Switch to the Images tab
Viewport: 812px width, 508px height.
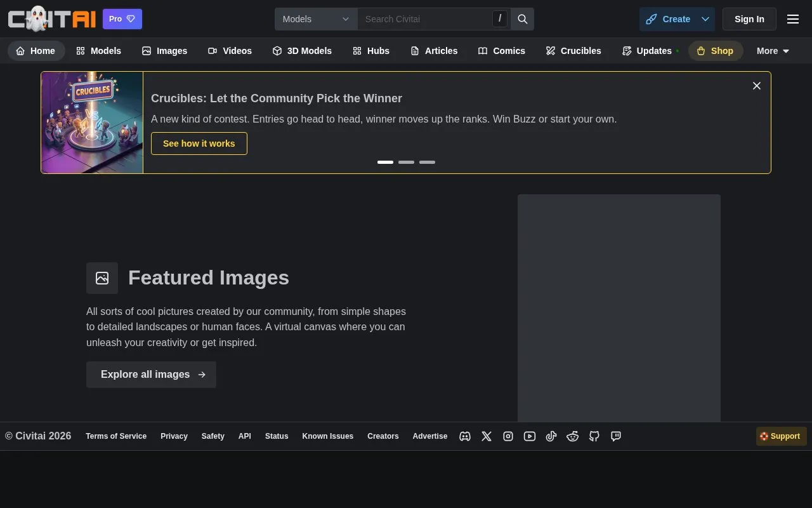pyautogui.click(x=164, y=51)
